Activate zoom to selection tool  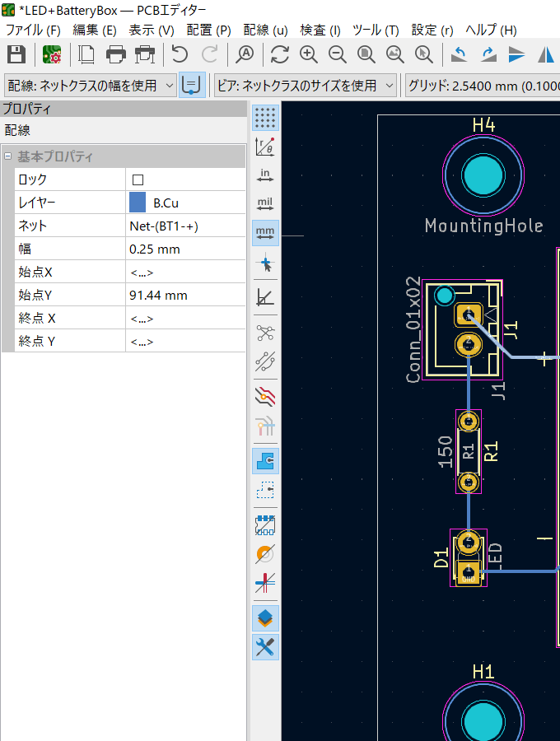(424, 55)
